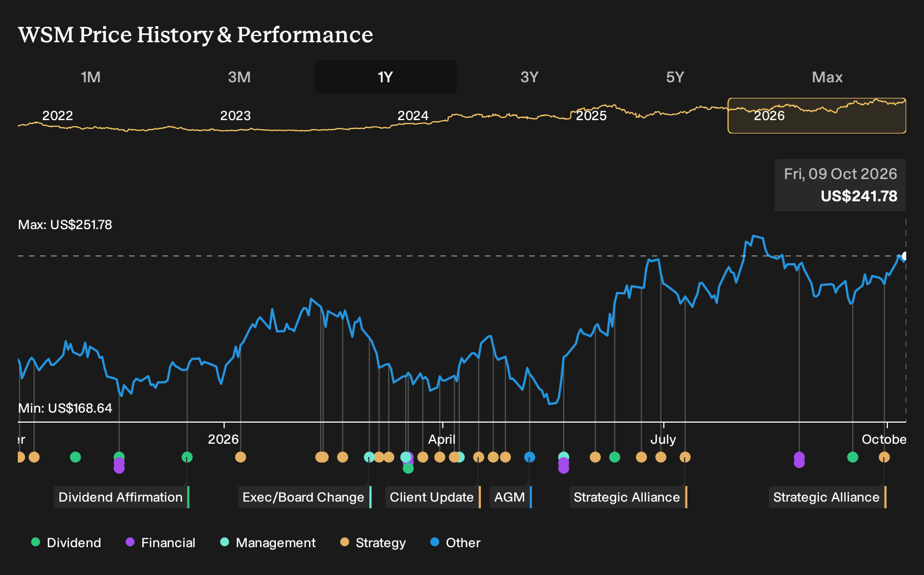
Task: Toggle the Dividend legend filter
Action: 66,542
